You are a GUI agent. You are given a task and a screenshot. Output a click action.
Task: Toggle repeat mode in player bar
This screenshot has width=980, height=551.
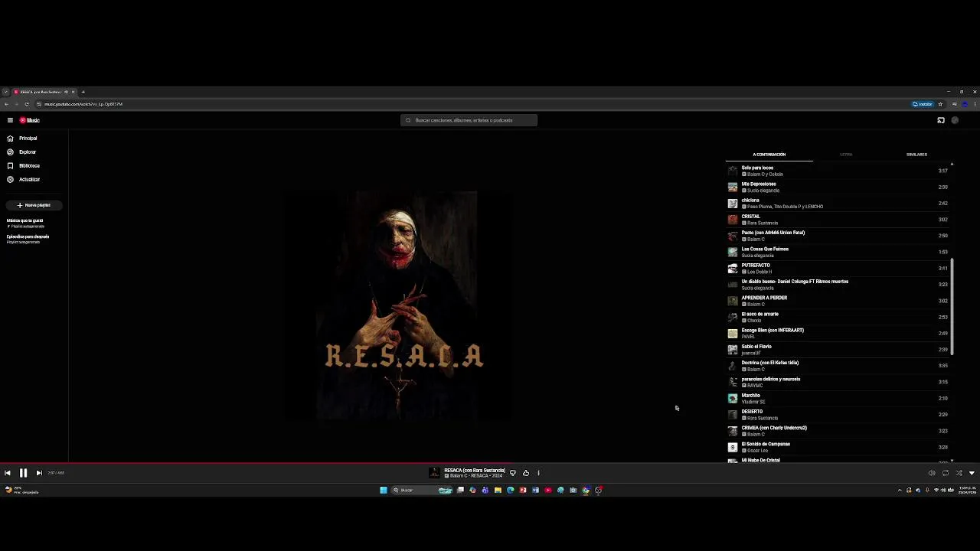[946, 473]
